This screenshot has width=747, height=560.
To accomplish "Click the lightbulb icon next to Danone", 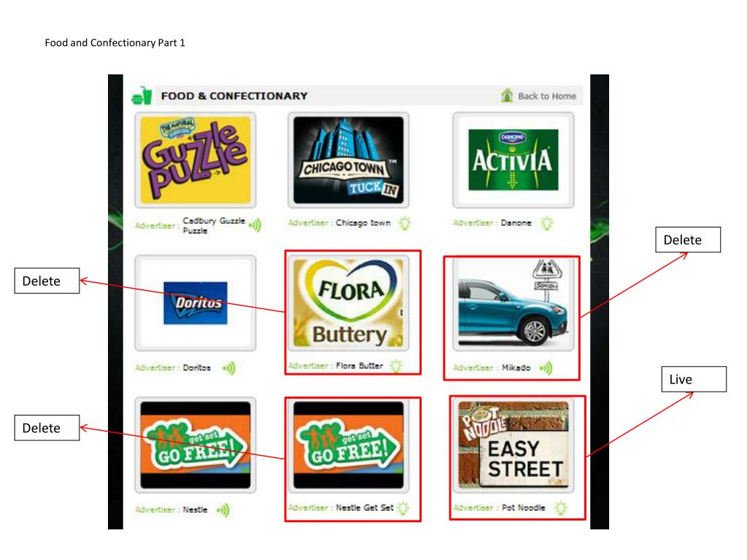I will [547, 223].
